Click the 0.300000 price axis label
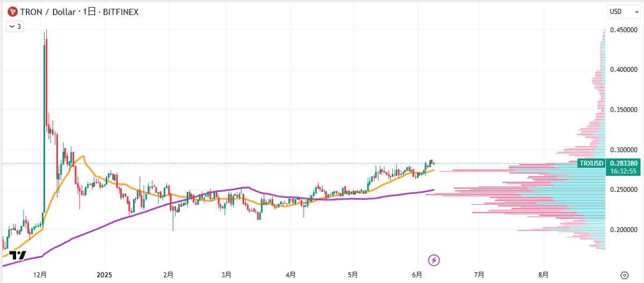The width and height of the screenshot is (644, 283). click(x=624, y=150)
